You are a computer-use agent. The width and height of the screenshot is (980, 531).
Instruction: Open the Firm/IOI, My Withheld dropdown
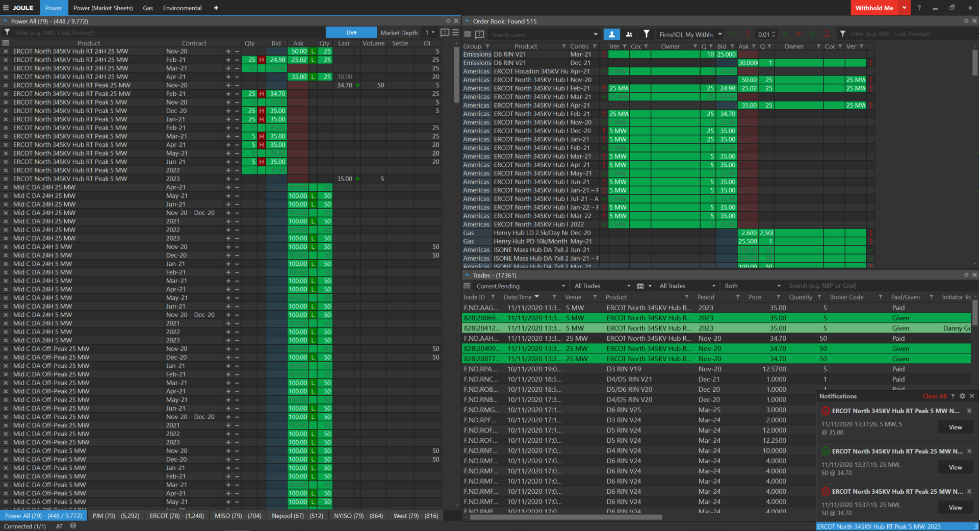[x=691, y=34]
